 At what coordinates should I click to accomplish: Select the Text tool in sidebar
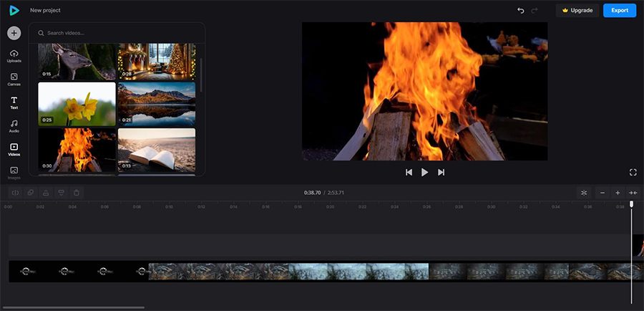(14, 103)
